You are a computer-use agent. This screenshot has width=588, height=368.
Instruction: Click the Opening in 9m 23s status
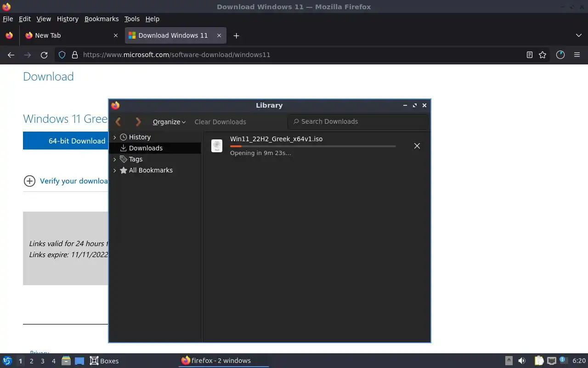pos(260,153)
